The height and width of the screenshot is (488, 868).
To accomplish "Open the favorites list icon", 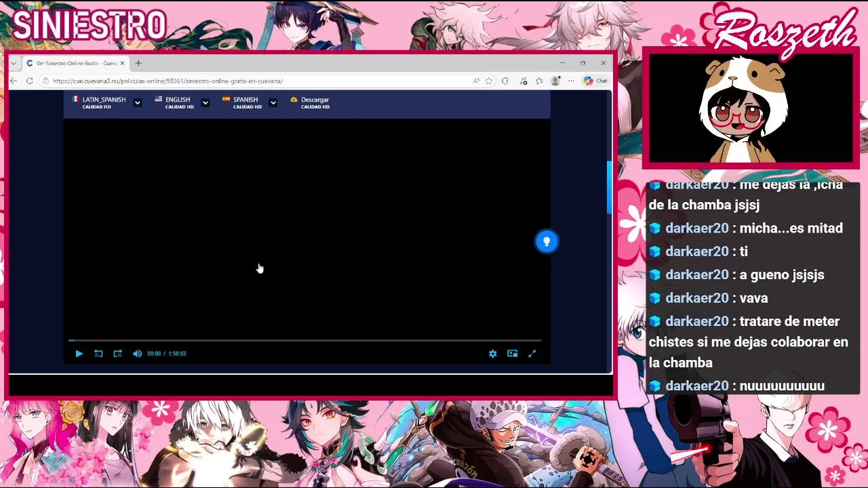I will coord(539,81).
